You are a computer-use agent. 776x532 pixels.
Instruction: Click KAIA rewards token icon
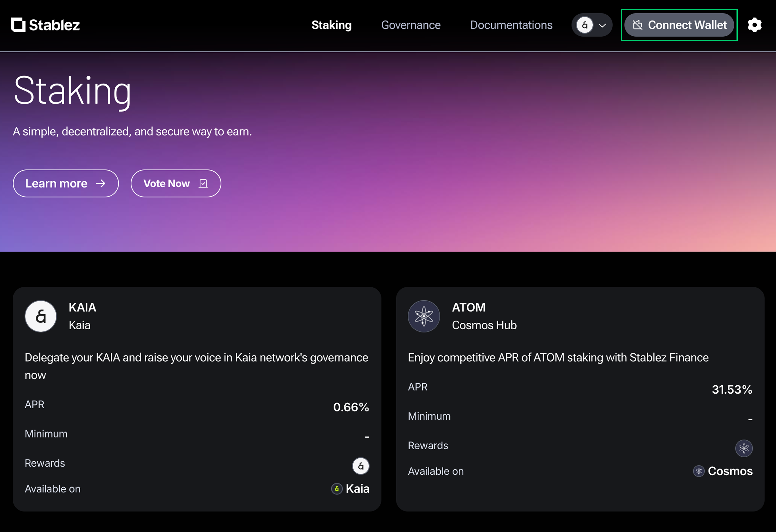click(360, 465)
